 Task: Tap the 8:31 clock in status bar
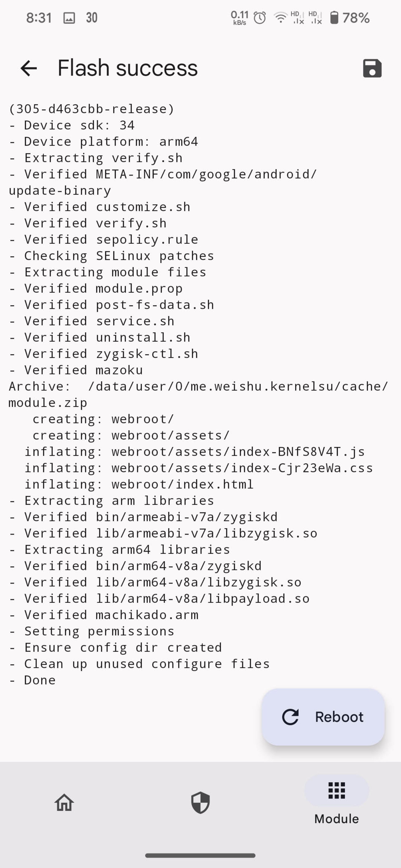(x=39, y=18)
